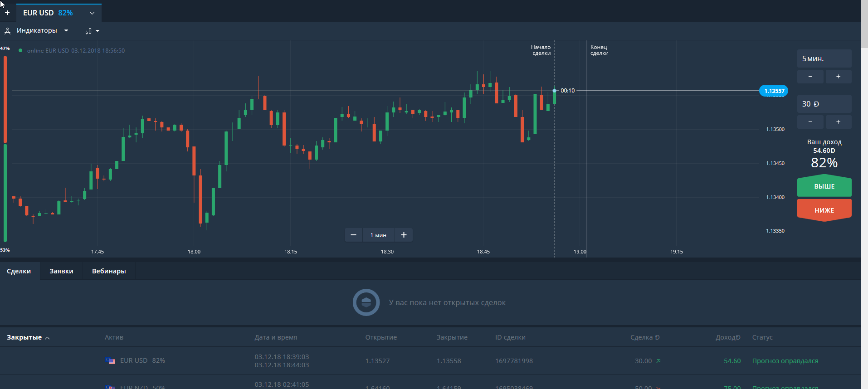The height and width of the screenshot is (389, 868).
Task: Click the Дата и время column header
Action: click(x=276, y=337)
